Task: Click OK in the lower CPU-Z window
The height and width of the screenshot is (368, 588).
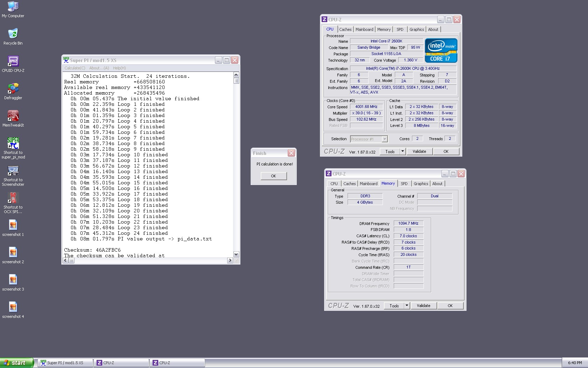Action: point(450,306)
